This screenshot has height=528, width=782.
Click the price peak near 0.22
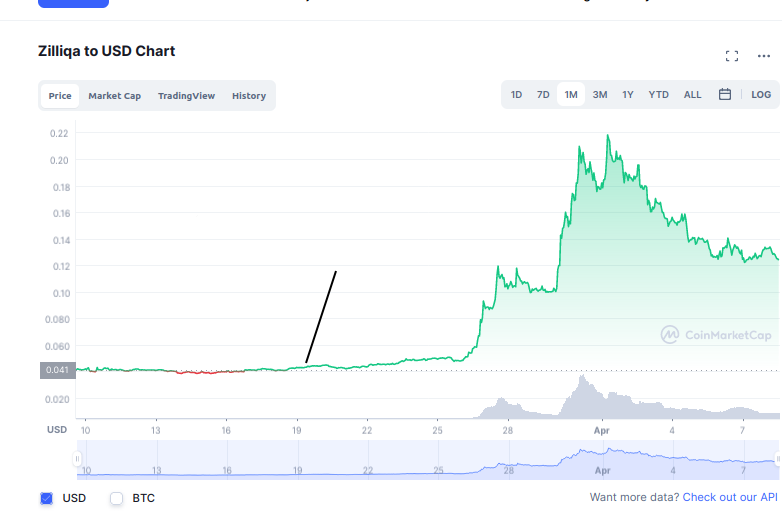coord(607,136)
